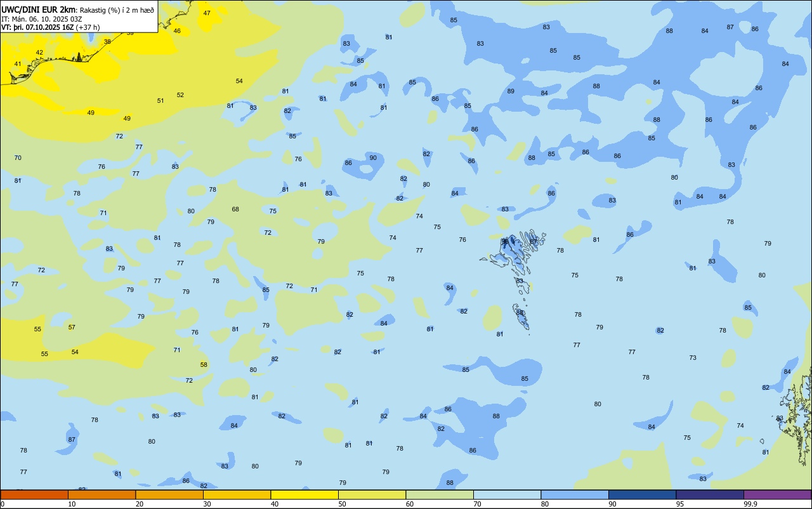Click the 30–40 gold legend swatch
Viewport: 812px width, 509px height.
click(237, 494)
